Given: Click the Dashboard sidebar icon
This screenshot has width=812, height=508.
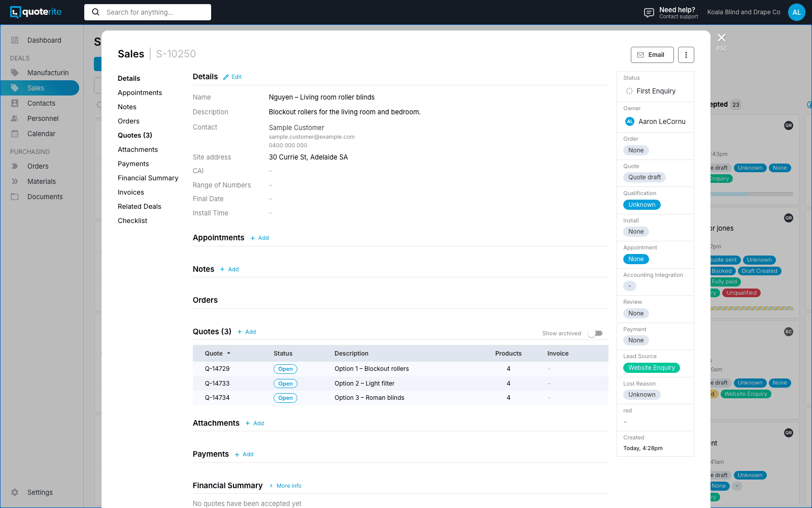Looking at the screenshot, I should [x=15, y=40].
